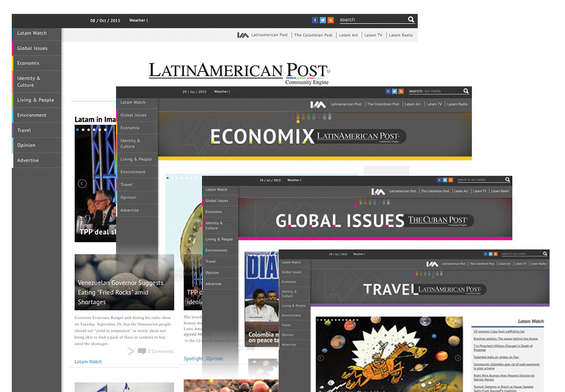Open the Fried Rocks article thumbnail
Screen dimensions: 565x392
124,282
